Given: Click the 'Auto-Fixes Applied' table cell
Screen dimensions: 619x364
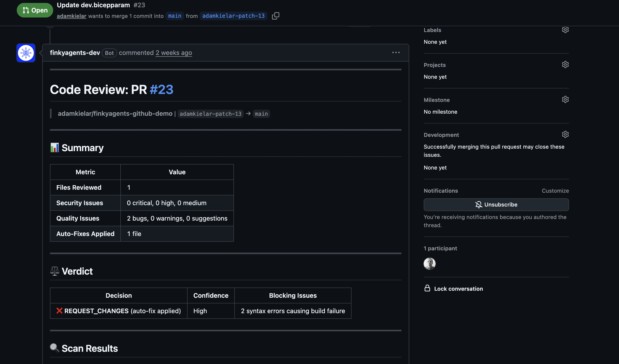Looking at the screenshot, I should (x=85, y=234).
